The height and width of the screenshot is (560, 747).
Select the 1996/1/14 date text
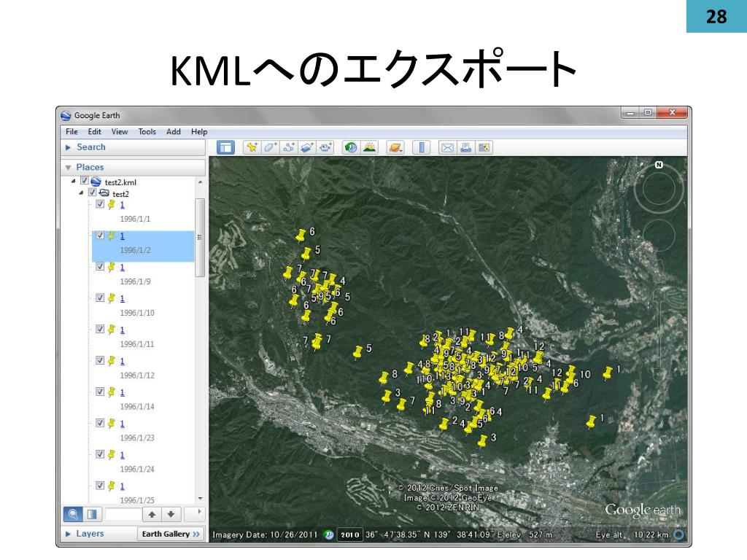pyautogui.click(x=137, y=407)
